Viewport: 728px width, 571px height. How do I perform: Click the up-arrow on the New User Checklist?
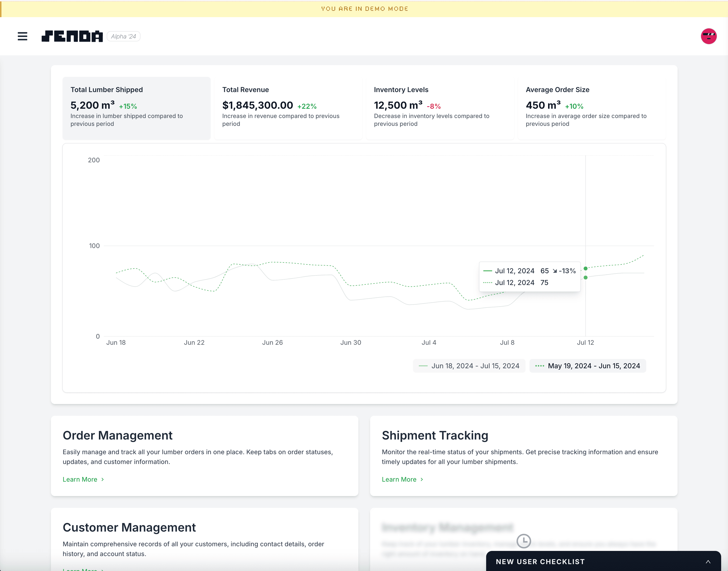(708, 562)
